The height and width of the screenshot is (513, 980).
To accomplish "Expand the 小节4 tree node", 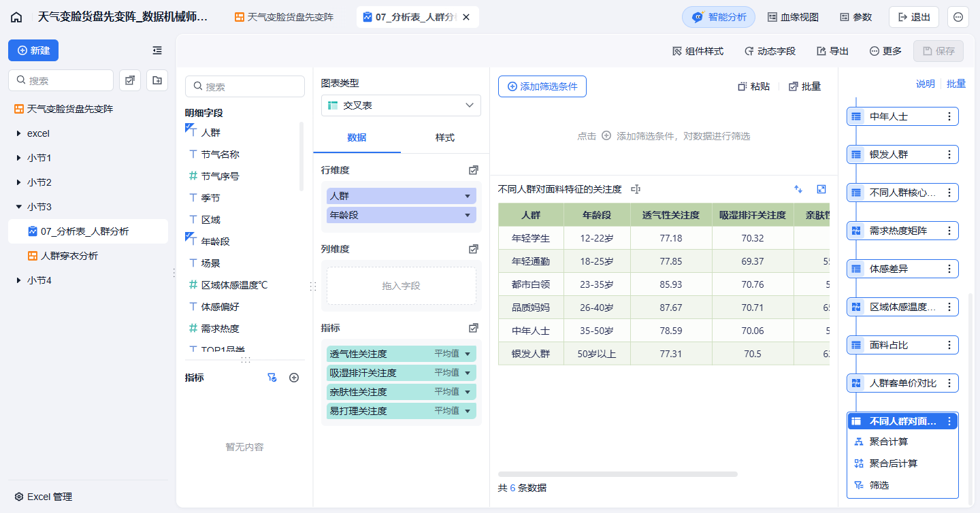I will click(19, 280).
